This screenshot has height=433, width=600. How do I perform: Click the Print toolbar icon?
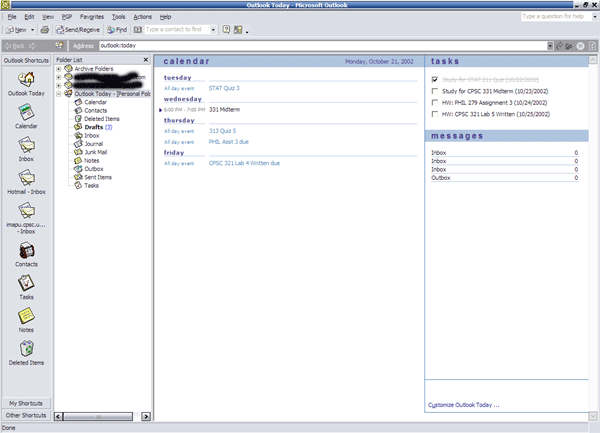coord(46,30)
